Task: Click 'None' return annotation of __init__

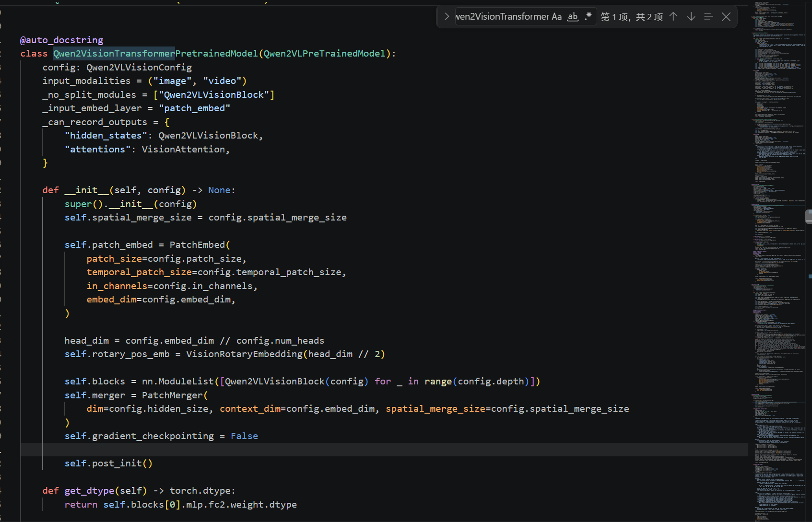Action: 219,190
